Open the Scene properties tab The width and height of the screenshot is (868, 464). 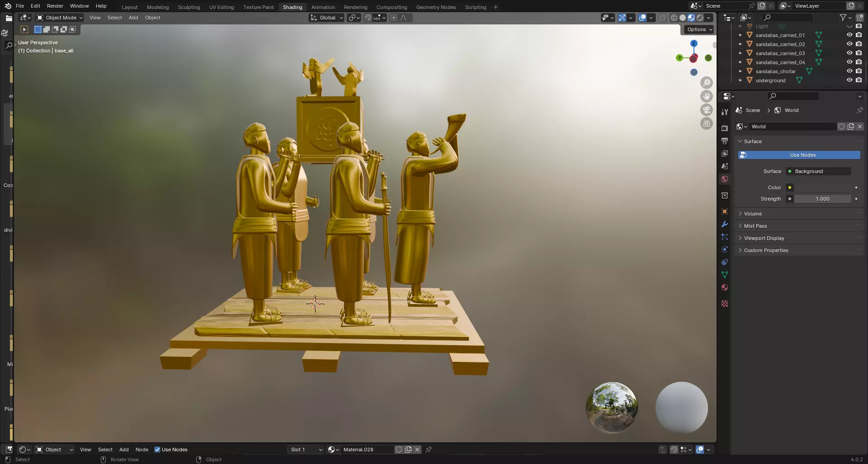pyautogui.click(x=725, y=166)
